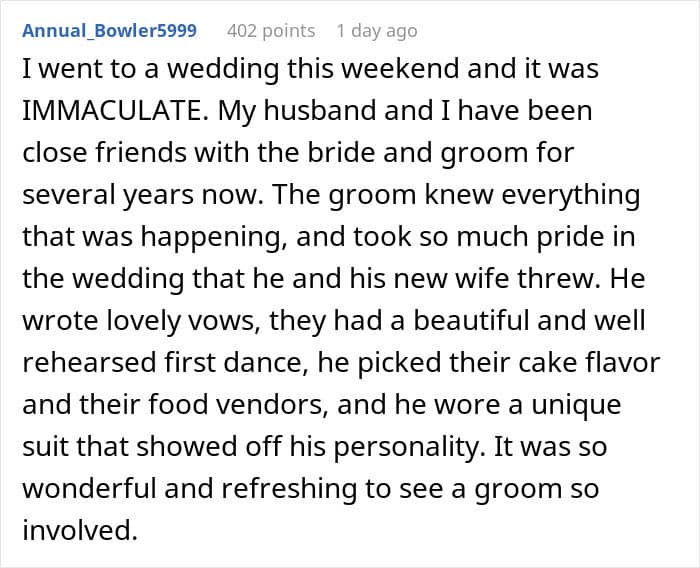The height and width of the screenshot is (568, 700).
Task: Click the 402 points score
Action: 270,30
